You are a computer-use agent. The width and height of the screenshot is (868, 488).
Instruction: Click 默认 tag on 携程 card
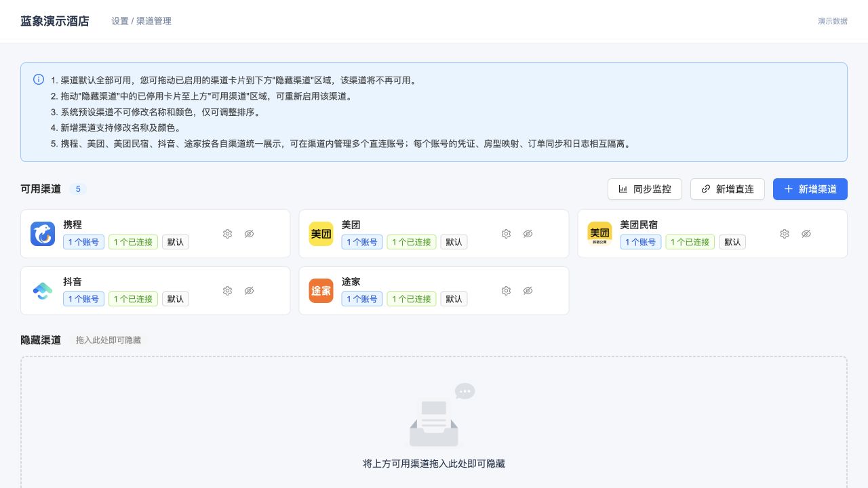[x=176, y=242]
